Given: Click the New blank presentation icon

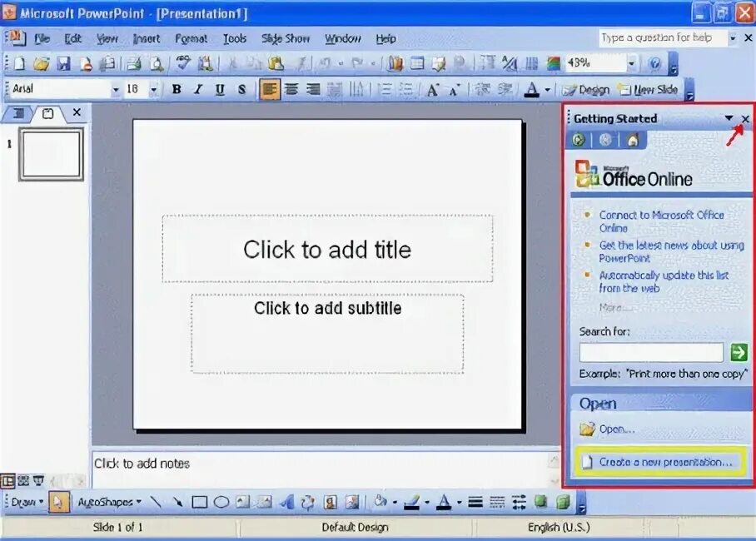Looking at the screenshot, I should 19,63.
